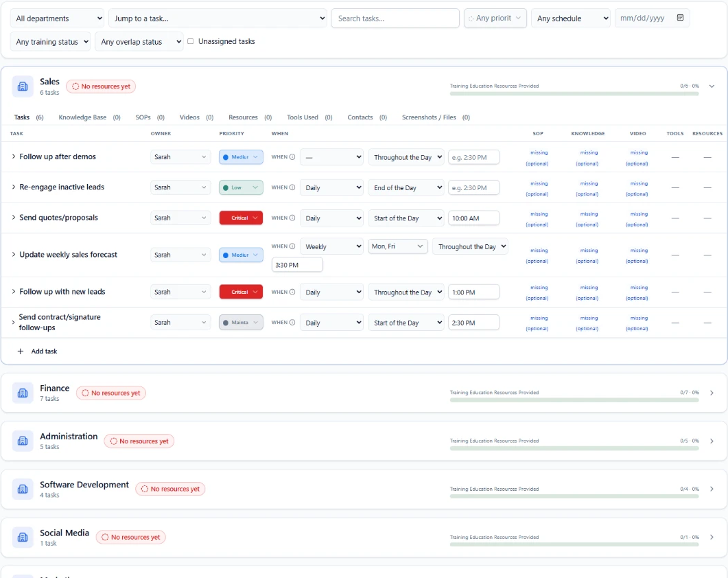Expand the Send quotes/proposals task row
This screenshot has width=728, height=578.
point(14,218)
